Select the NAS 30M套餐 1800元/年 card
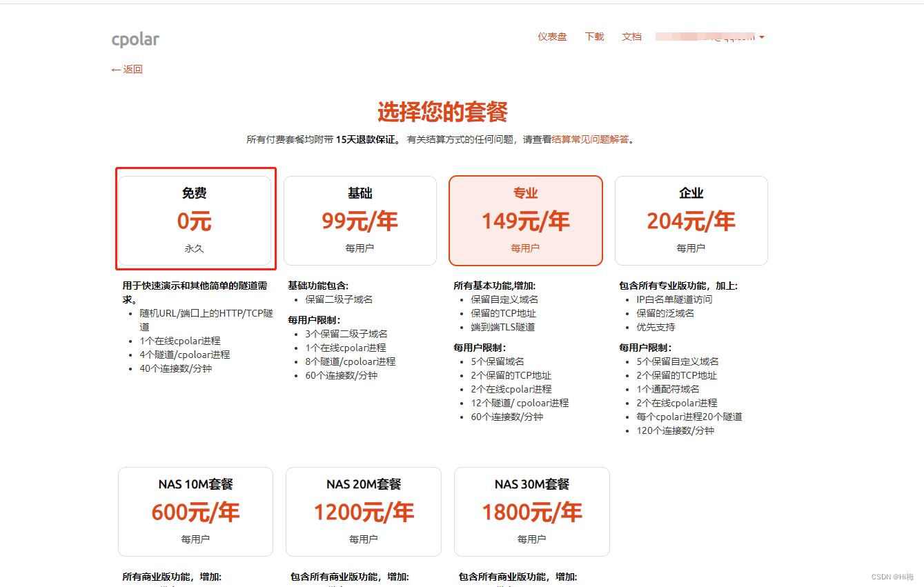Screen dimensions: 924x587 coord(532,512)
